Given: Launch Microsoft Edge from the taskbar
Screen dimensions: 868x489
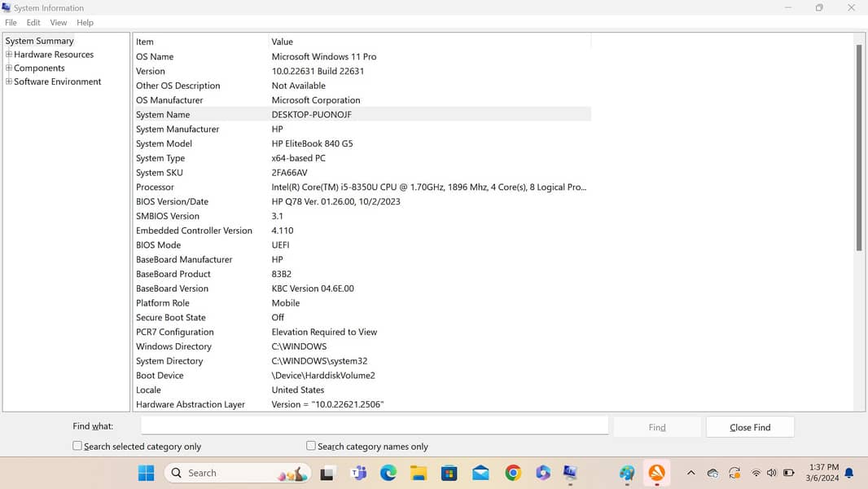Looking at the screenshot, I should pyautogui.click(x=388, y=473).
